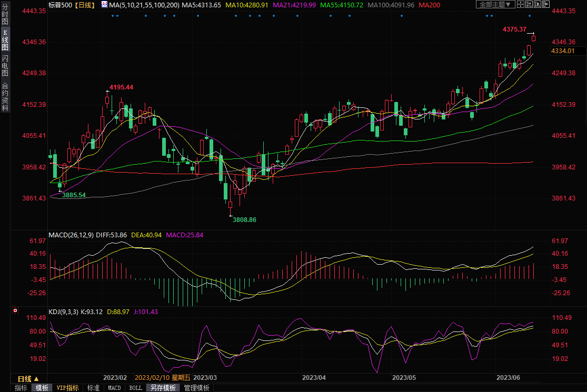Image resolution: width=587 pixels, height=392 pixels.
Task: Click the jump-to-start range icon
Action: tap(528, 5)
